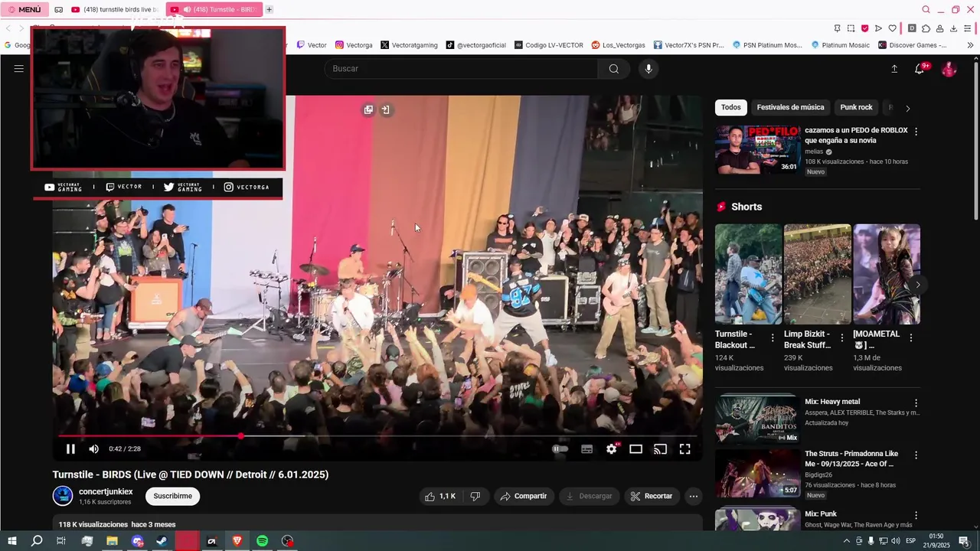This screenshot has height=551, width=980.
Task: Enter fullscreen mode
Action: [685, 449]
